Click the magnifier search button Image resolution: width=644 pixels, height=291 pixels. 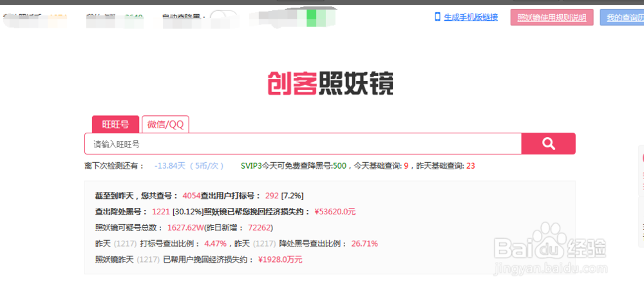click(548, 144)
